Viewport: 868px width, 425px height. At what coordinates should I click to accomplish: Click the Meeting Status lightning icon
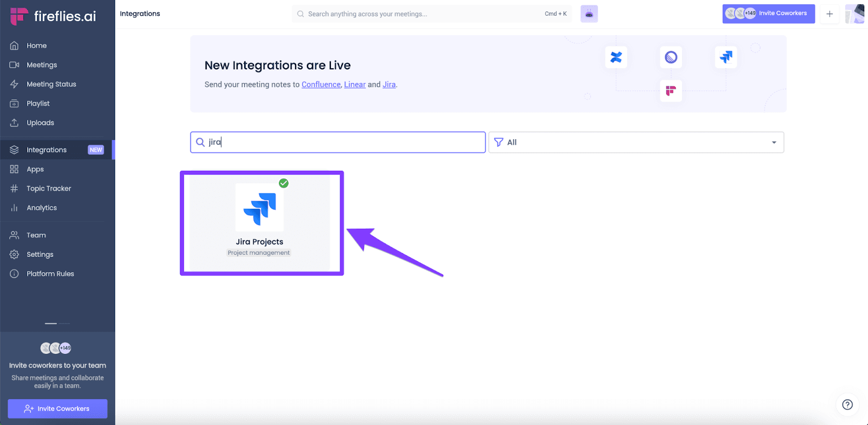[x=15, y=84]
